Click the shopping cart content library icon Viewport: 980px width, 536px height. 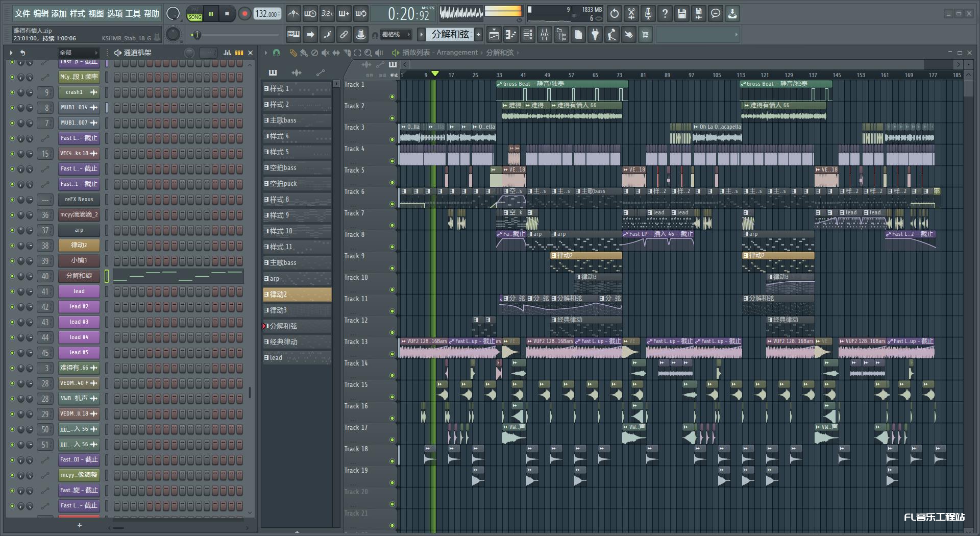point(646,35)
